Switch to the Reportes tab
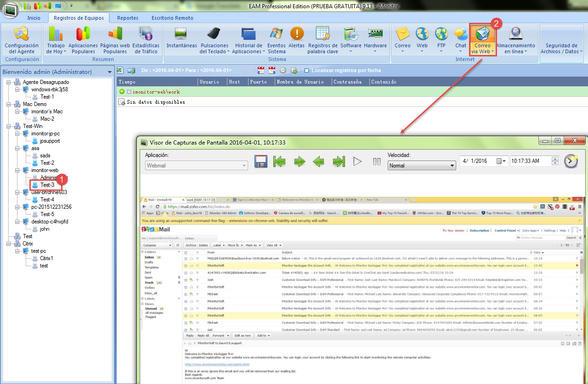The width and height of the screenshot is (588, 384). 127,18
